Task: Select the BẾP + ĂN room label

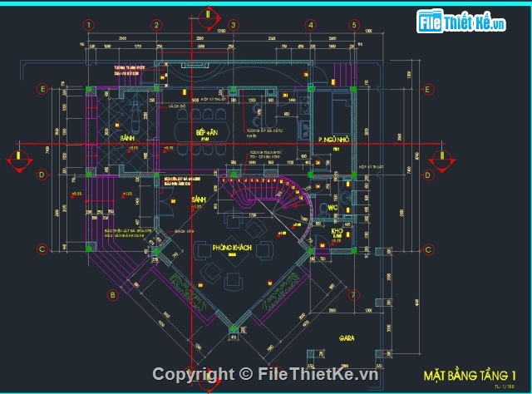Action: (207, 133)
